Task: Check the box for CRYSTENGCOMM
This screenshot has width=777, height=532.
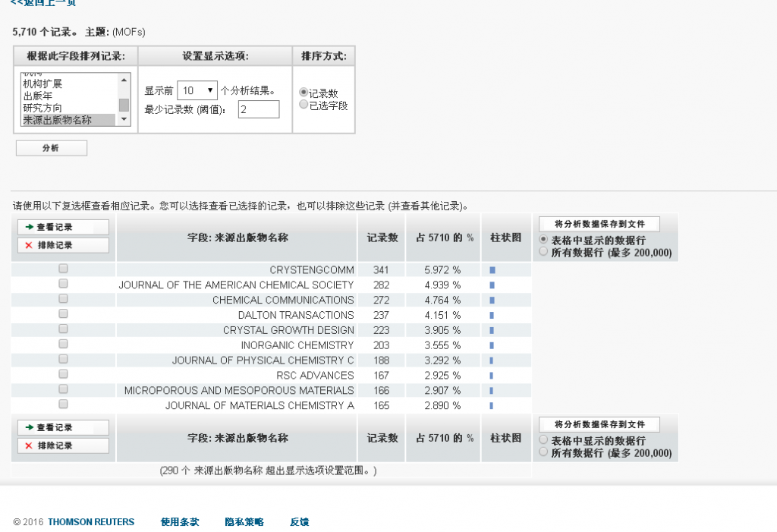Action: pos(63,269)
